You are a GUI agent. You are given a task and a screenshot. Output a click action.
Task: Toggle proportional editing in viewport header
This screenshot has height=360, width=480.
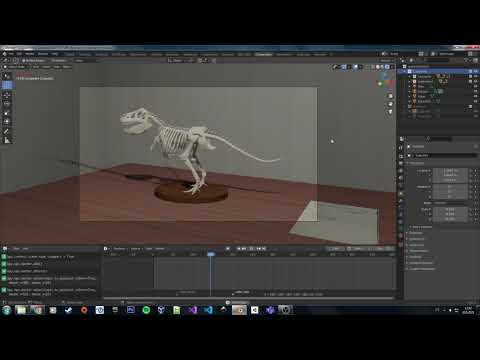click(213, 60)
